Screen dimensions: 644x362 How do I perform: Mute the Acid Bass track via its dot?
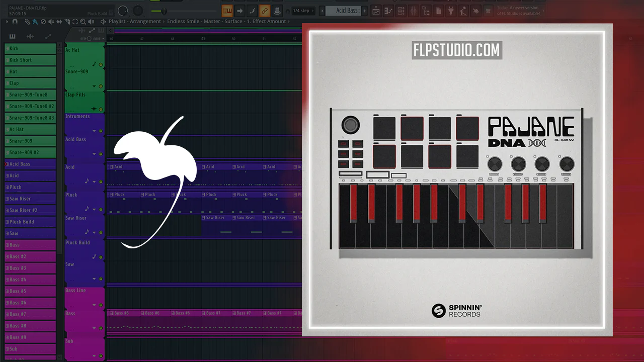pyautogui.click(x=101, y=154)
